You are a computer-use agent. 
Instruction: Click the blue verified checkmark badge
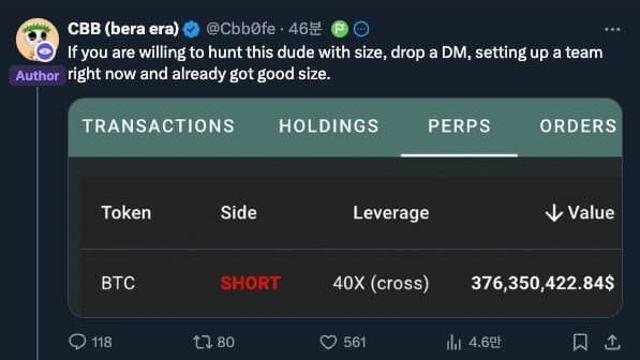191,29
